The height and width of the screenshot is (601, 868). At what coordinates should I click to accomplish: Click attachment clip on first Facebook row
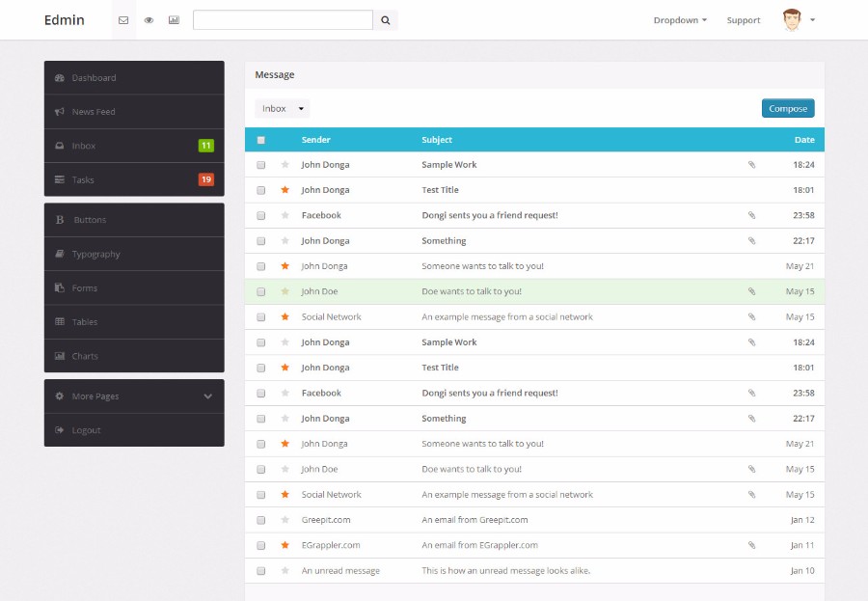click(751, 215)
